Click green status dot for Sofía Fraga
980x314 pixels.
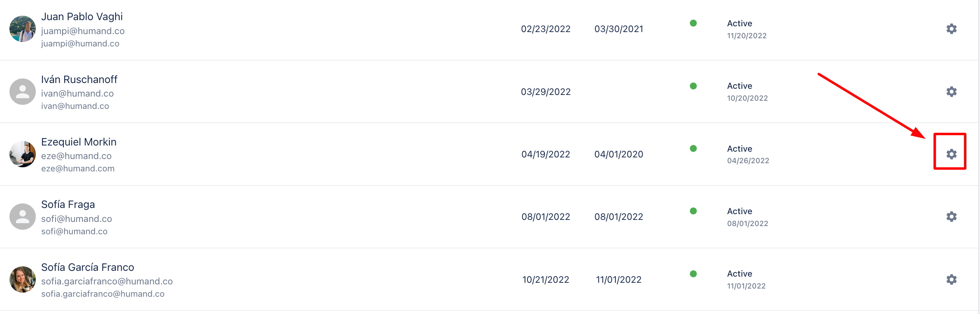[693, 211]
